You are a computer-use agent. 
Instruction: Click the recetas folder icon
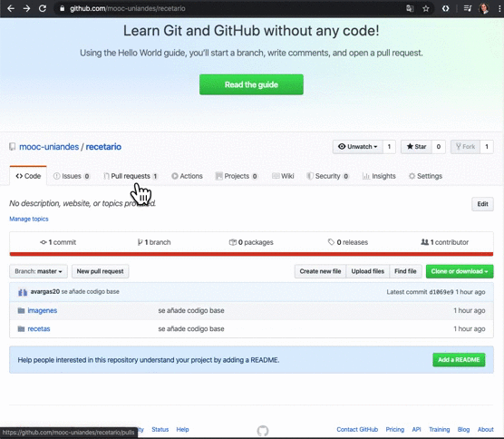tap(21, 329)
